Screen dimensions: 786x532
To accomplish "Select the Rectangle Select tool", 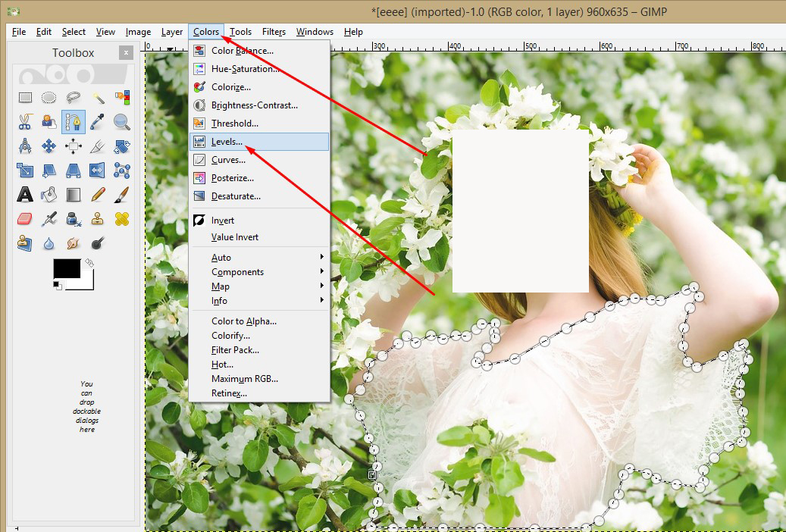I will pyautogui.click(x=26, y=98).
